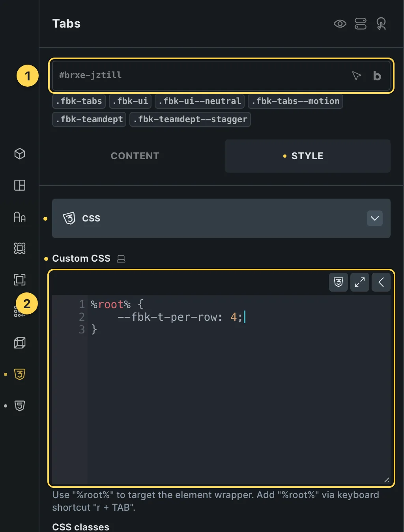404x532 pixels.
Task: Expand the code editor to fullscreen
Action: (360, 282)
